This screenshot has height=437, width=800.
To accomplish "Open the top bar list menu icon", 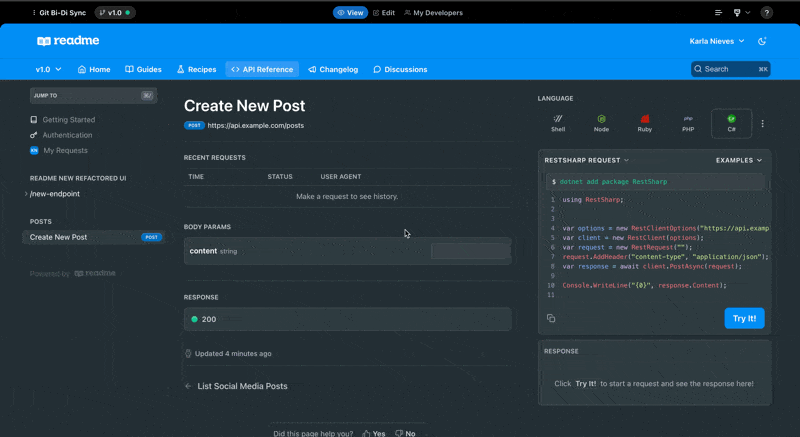I will tap(718, 13).
